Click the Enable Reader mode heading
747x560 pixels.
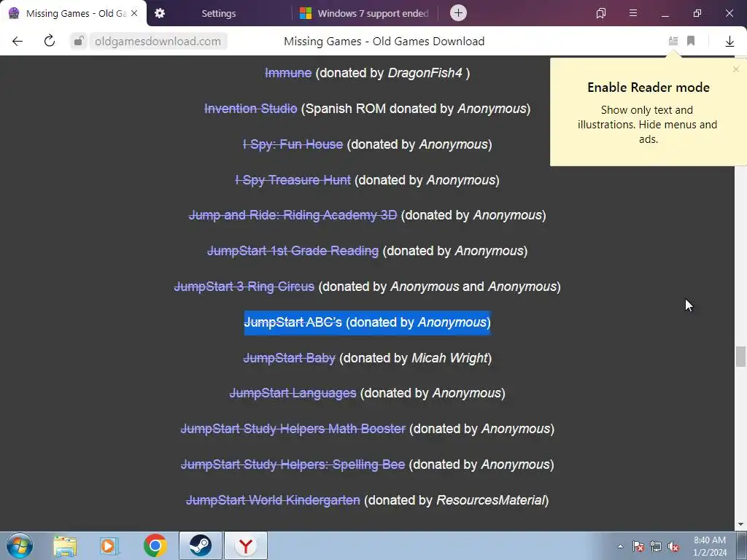pos(649,87)
